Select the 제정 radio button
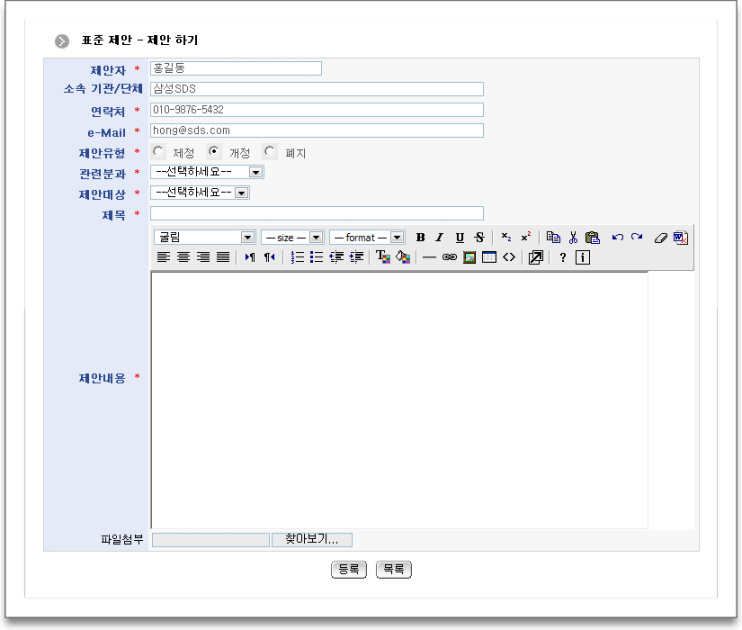742x630 pixels. [x=157, y=152]
